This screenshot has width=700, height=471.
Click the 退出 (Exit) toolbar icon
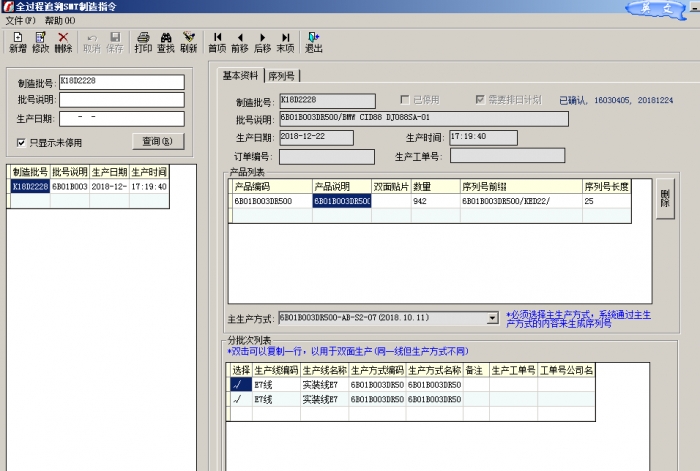tap(313, 42)
